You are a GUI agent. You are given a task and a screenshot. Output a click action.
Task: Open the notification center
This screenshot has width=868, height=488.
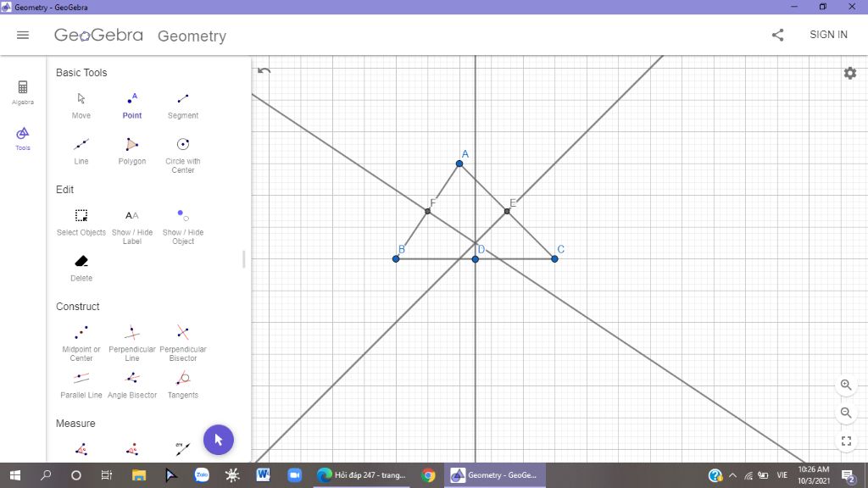pyautogui.click(x=848, y=475)
